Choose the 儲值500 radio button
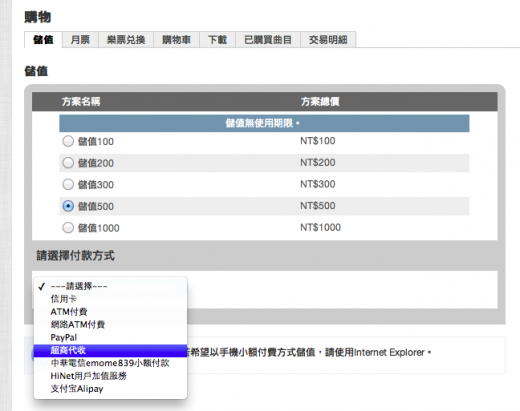 click(68, 206)
